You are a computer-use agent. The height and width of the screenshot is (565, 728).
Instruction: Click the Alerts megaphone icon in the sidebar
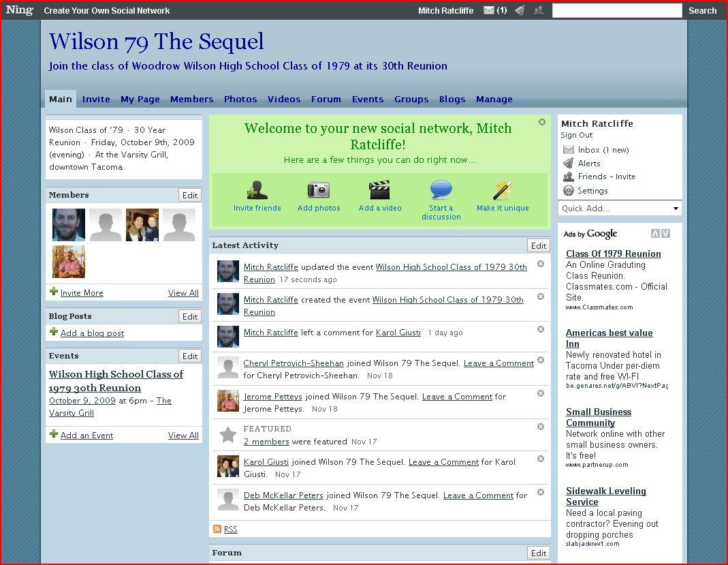(x=568, y=163)
